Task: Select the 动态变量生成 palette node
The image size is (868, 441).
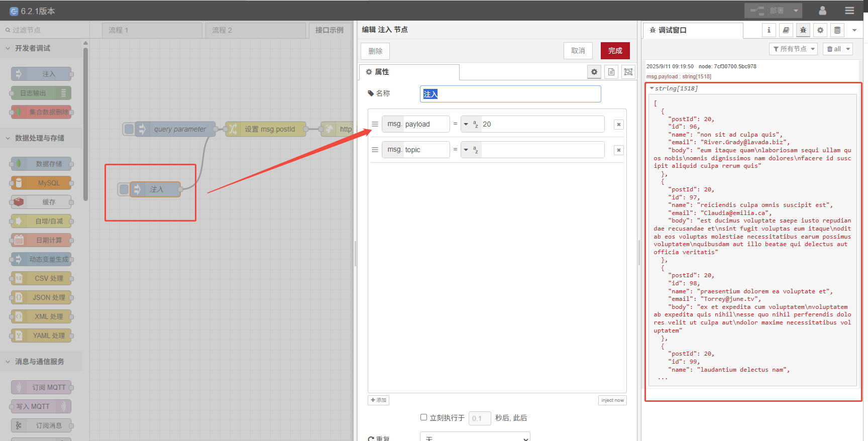Action: [x=42, y=259]
